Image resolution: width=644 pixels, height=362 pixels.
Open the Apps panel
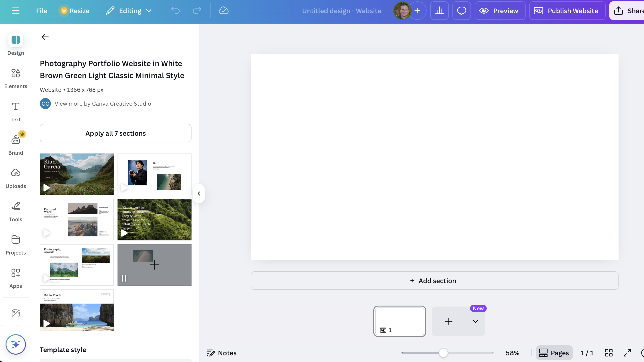(15, 278)
